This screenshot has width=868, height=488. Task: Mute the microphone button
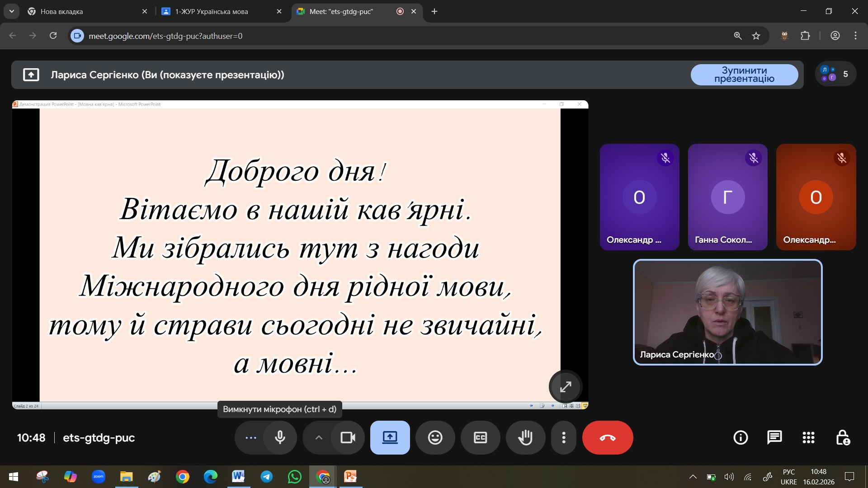tap(280, 437)
